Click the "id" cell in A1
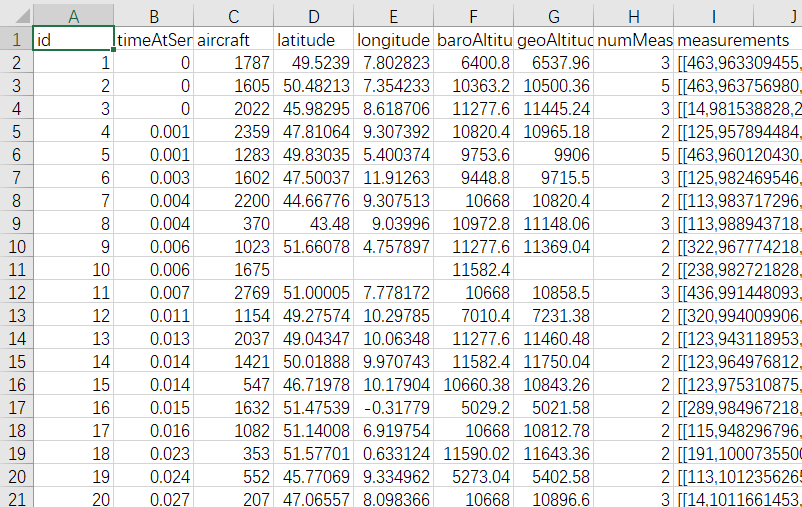The width and height of the screenshot is (802, 507). click(x=73, y=39)
